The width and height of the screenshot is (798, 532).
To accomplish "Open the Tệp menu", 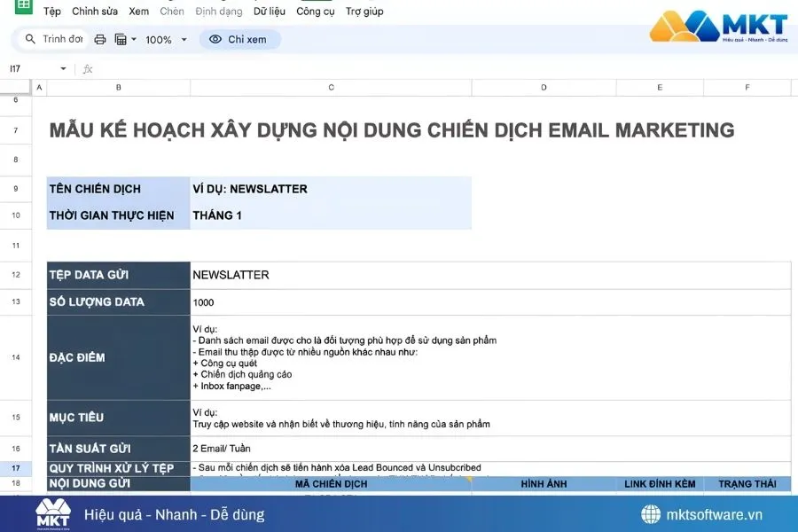I will [51, 12].
